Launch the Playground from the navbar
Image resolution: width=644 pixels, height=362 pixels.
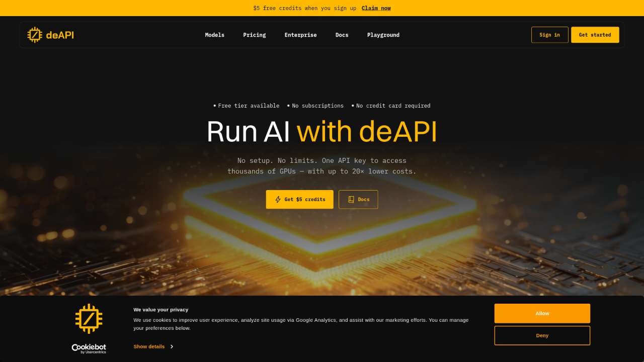383,35
